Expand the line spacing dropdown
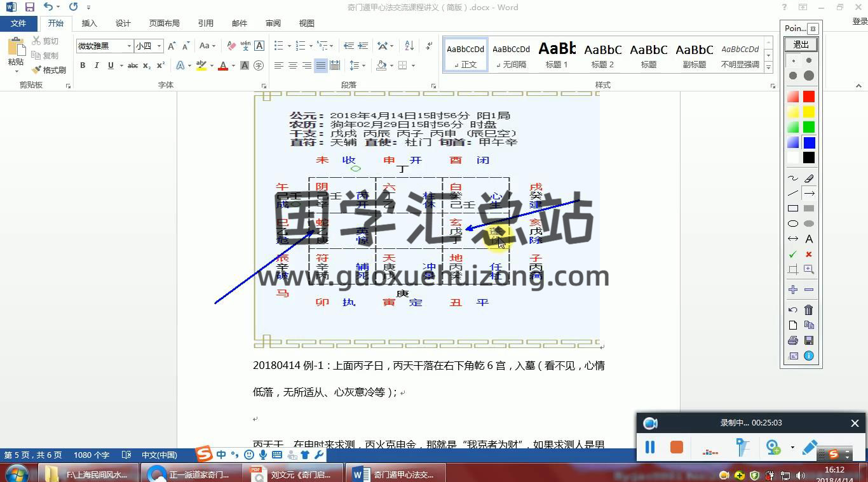The height and width of the screenshot is (482, 868). 363,65
